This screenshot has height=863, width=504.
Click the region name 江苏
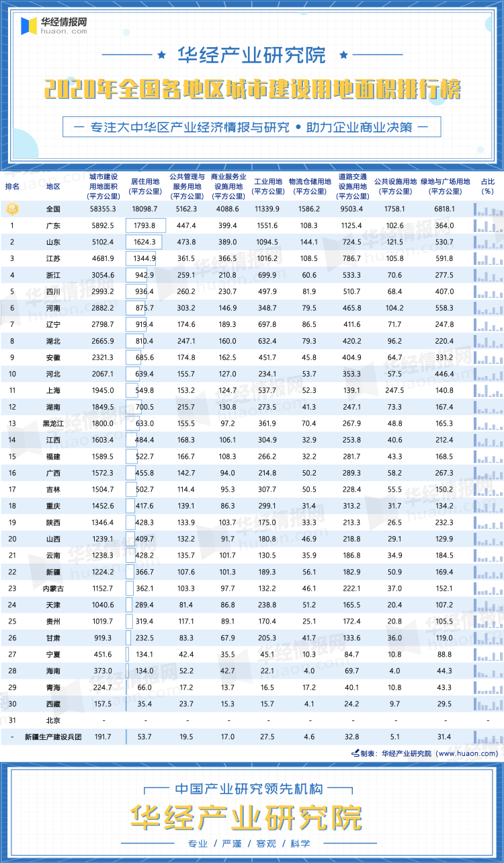53,258
